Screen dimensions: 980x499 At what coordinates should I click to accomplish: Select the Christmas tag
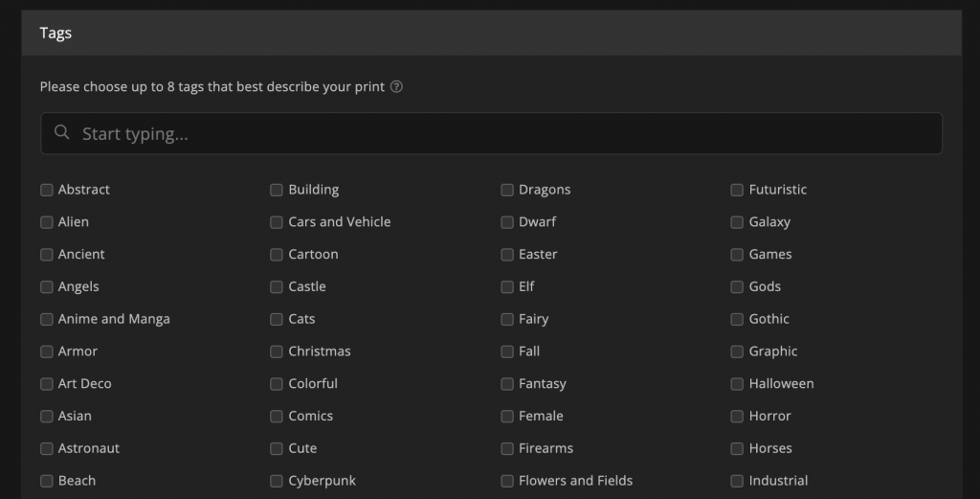(277, 352)
